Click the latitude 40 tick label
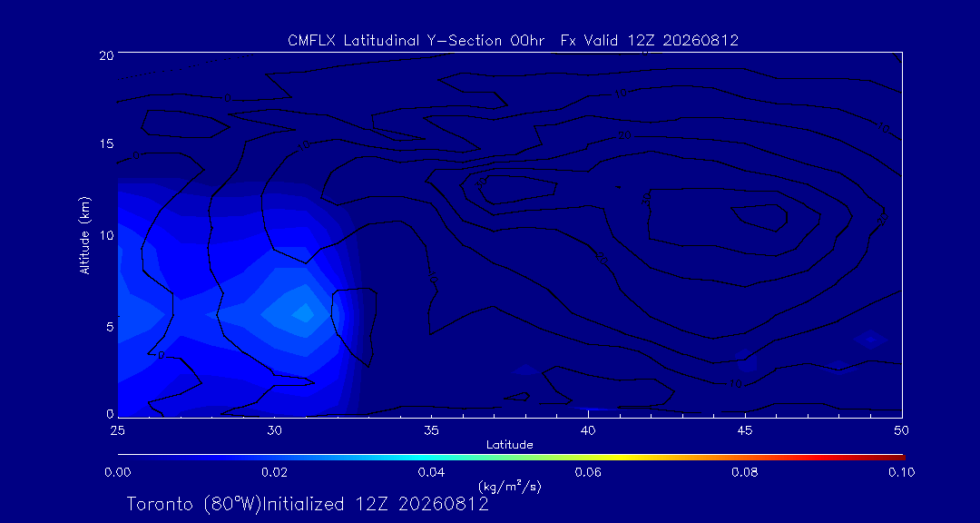Screen dimensions: 980x523 tap(587, 430)
